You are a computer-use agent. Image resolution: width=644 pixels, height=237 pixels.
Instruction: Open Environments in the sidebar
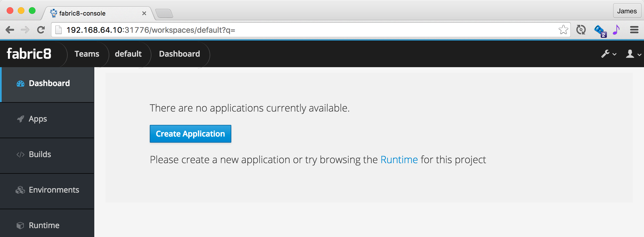[47, 191]
